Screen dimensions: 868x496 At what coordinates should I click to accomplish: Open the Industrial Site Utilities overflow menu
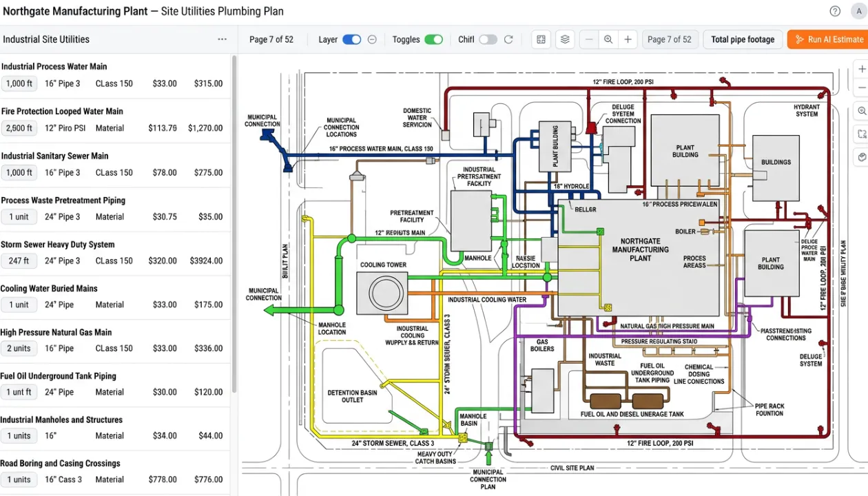click(222, 39)
